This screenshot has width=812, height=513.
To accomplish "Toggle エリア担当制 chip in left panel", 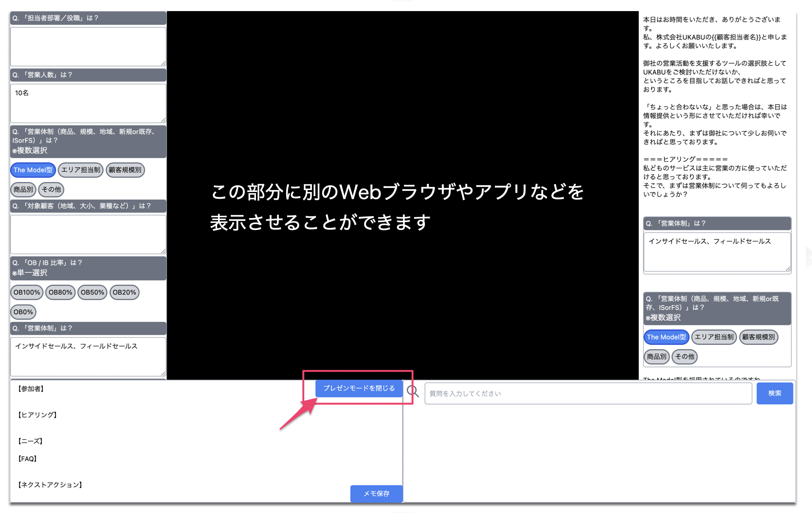I will point(81,170).
